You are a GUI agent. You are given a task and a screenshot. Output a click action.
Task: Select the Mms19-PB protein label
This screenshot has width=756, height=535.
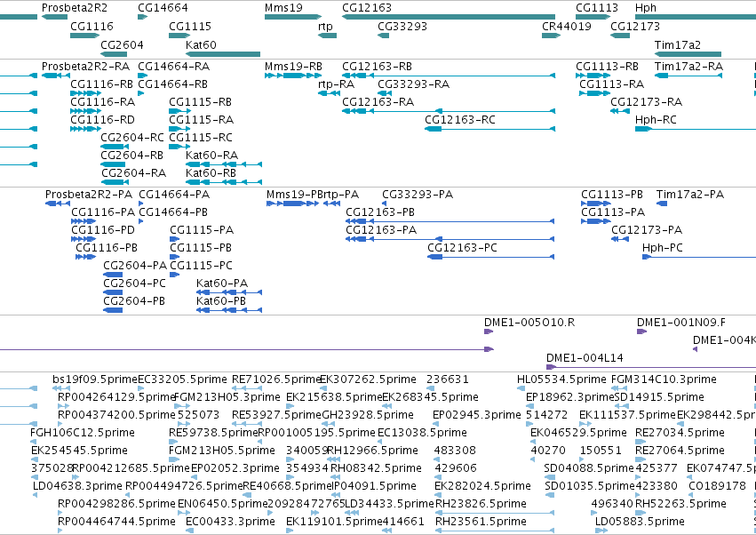[295, 195]
